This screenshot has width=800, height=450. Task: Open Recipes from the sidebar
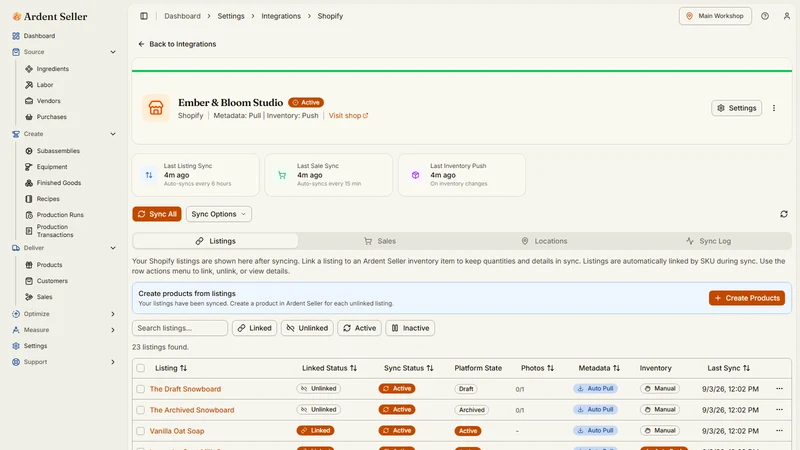tap(42, 199)
